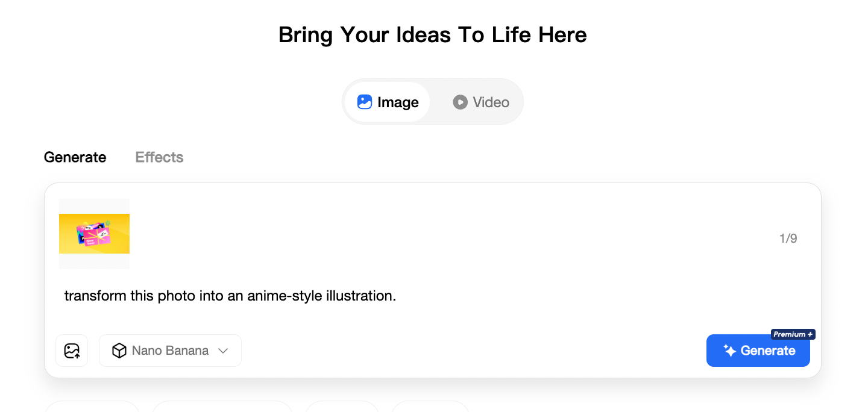Screen dimensions: 868x412
Task: Click the leftmost suggestion chip below the prompt box
Action: point(92,407)
